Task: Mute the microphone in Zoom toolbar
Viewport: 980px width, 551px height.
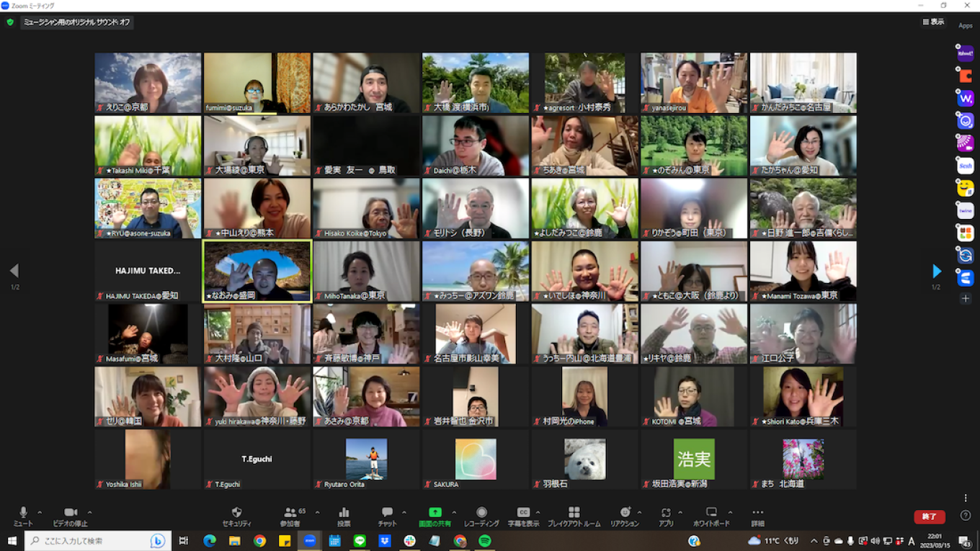Action: pos(23,513)
